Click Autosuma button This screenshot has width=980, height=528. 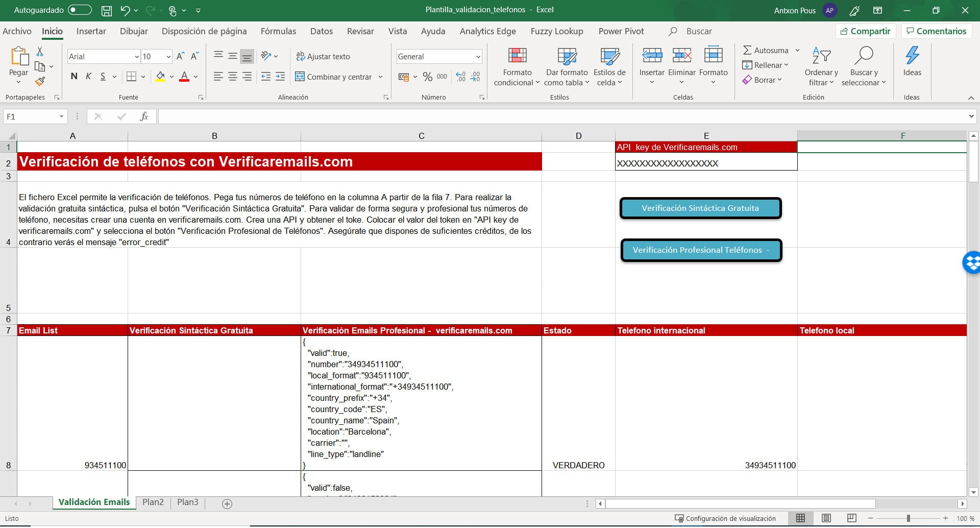coord(765,51)
